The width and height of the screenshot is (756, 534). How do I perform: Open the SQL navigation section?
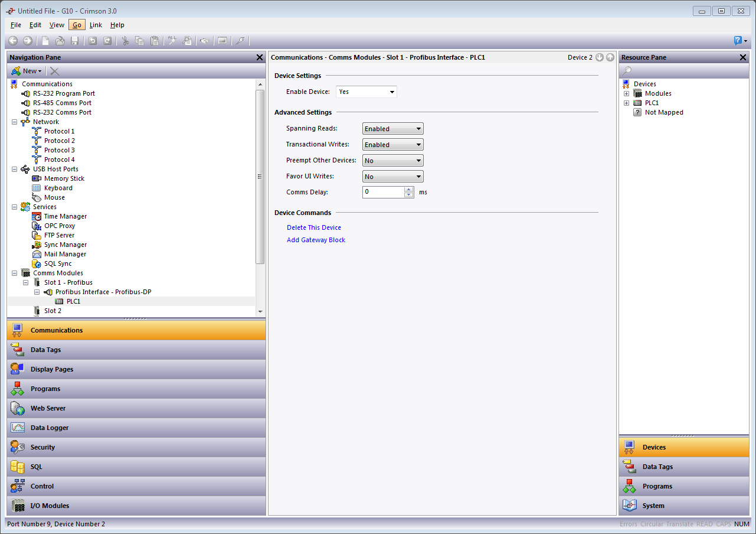tap(136, 467)
